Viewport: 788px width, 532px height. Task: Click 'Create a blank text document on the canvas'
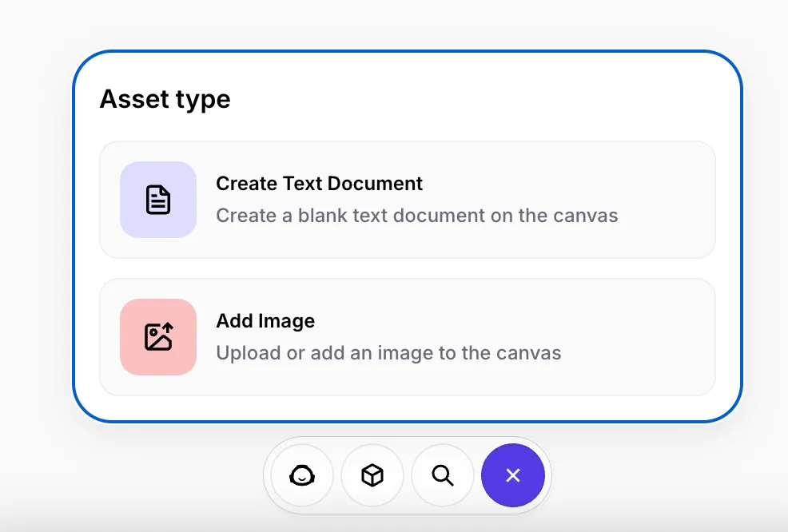tap(417, 216)
